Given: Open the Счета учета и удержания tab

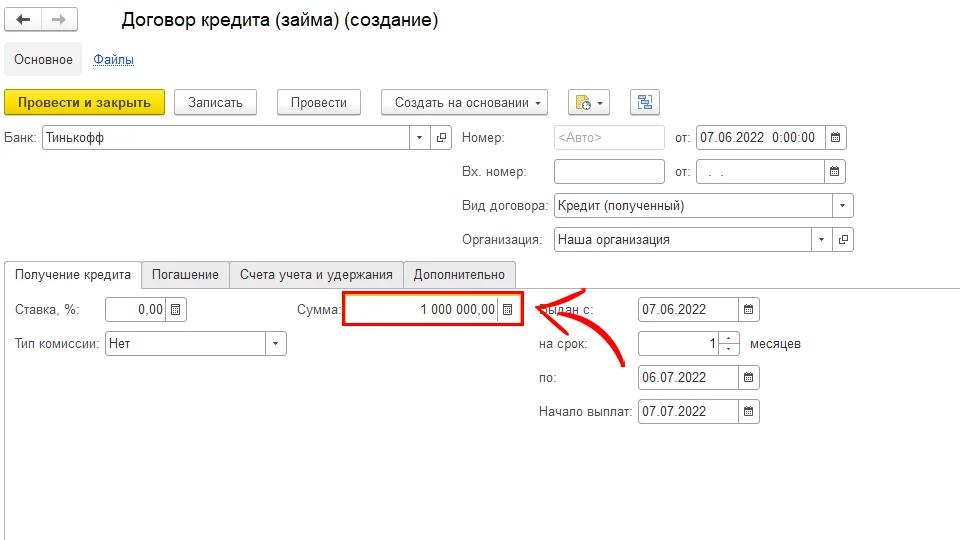Looking at the screenshot, I should pyautogui.click(x=316, y=275).
